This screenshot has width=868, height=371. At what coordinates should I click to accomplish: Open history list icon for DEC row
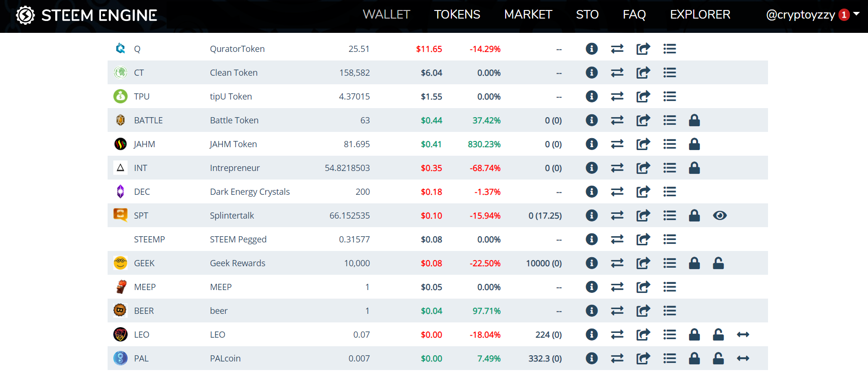point(669,191)
